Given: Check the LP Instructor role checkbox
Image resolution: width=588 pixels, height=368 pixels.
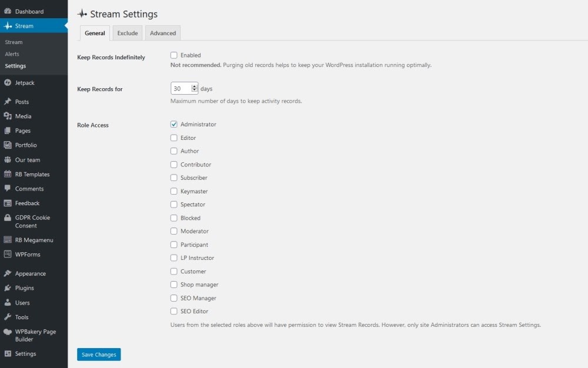Looking at the screenshot, I should (173, 258).
